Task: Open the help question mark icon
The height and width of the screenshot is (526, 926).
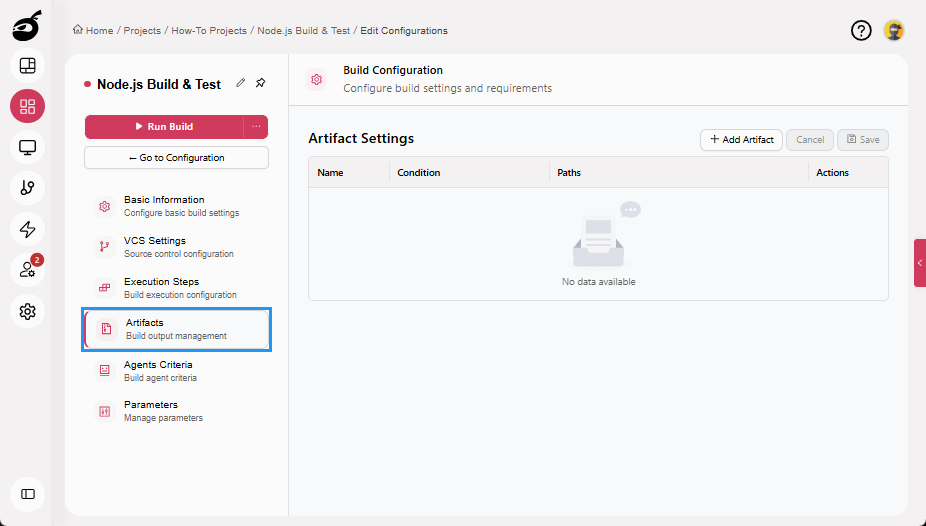Action: point(861,30)
